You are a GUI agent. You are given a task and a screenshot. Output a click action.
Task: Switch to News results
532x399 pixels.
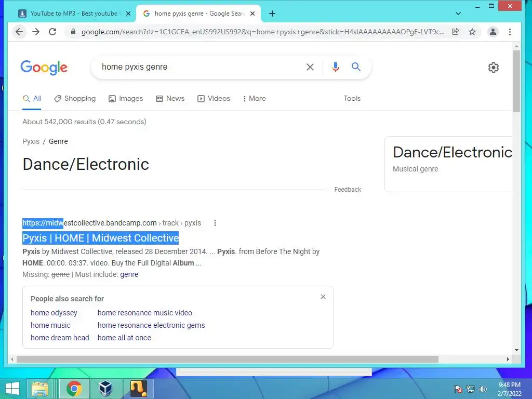170,99
